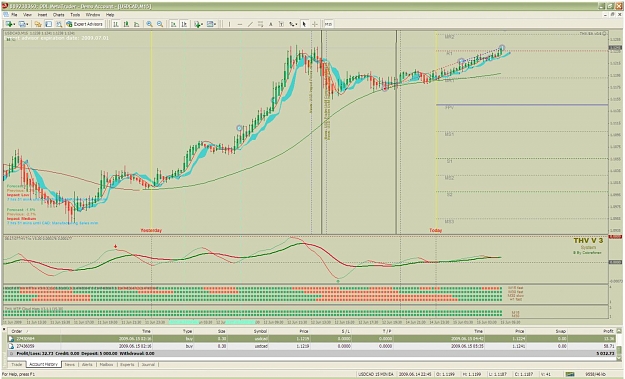Select the Fibonacci retracement tool
625x379 pixels.
pyautogui.click(x=260, y=24)
